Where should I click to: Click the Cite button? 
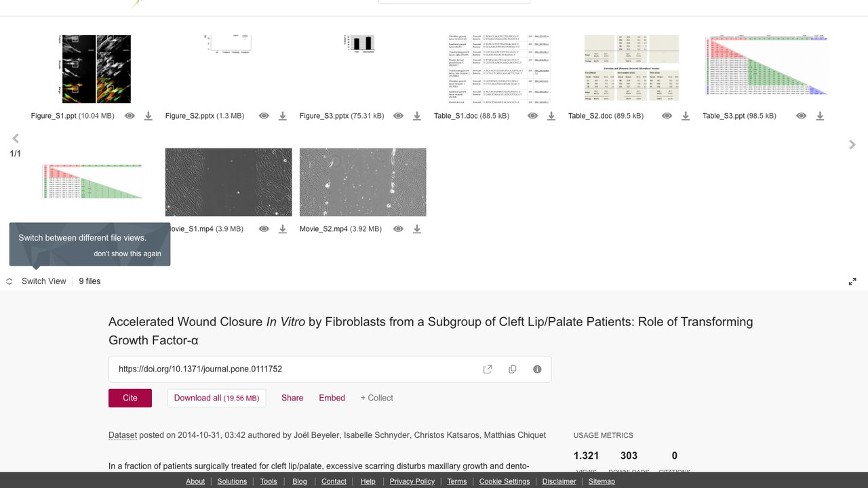point(130,398)
